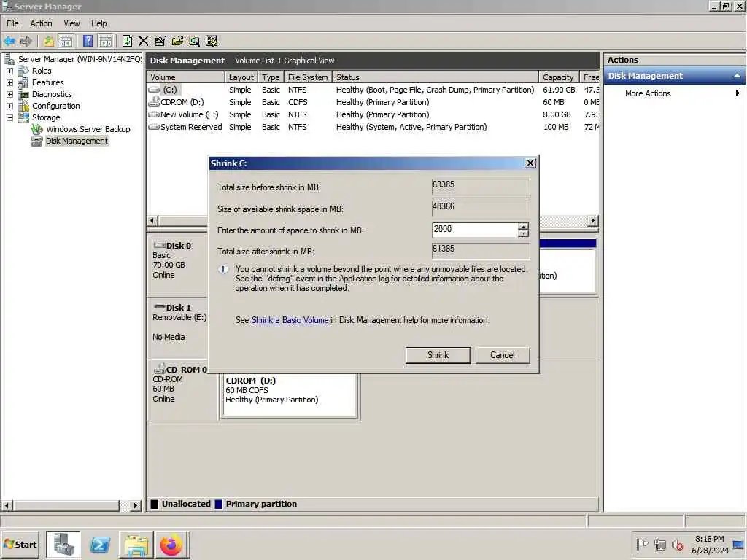Click the Shrink button
Screen dimensions: 747x560
coord(438,355)
